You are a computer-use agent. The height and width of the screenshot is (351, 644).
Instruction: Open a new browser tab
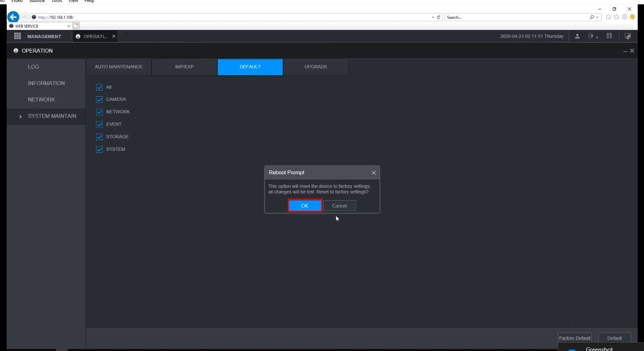76,26
